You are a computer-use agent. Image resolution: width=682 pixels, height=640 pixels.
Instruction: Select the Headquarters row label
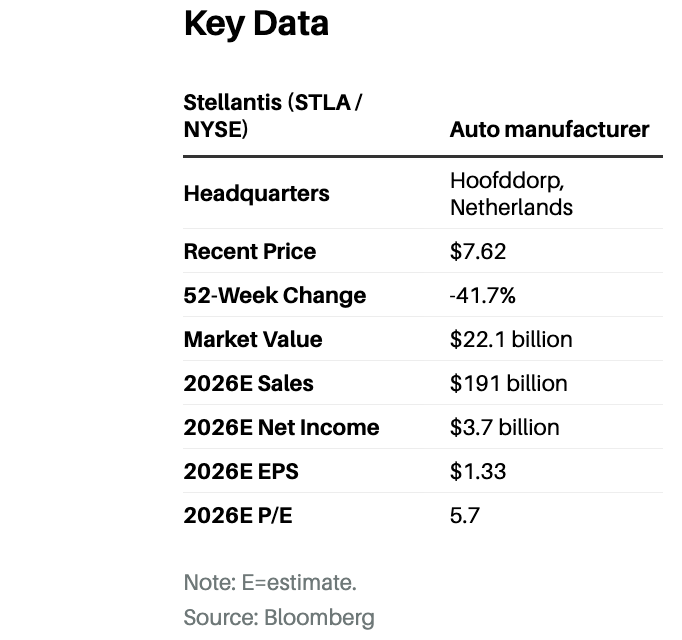pyautogui.click(x=256, y=194)
